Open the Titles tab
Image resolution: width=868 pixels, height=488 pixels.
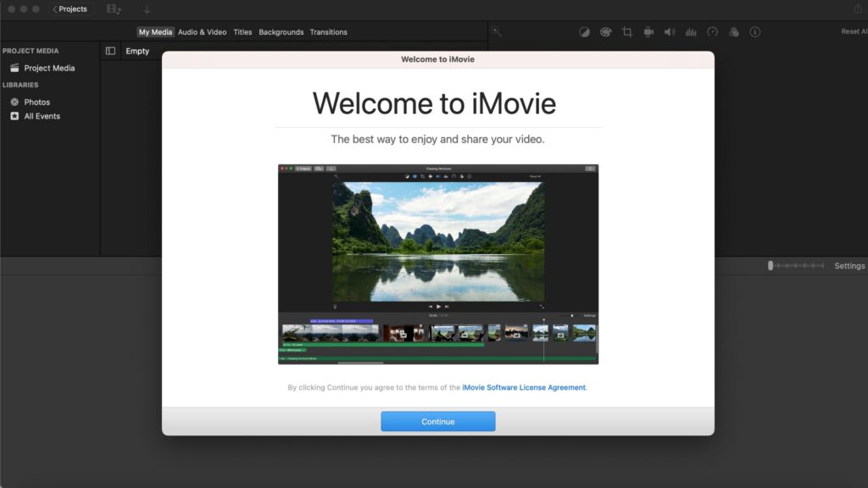pos(242,31)
